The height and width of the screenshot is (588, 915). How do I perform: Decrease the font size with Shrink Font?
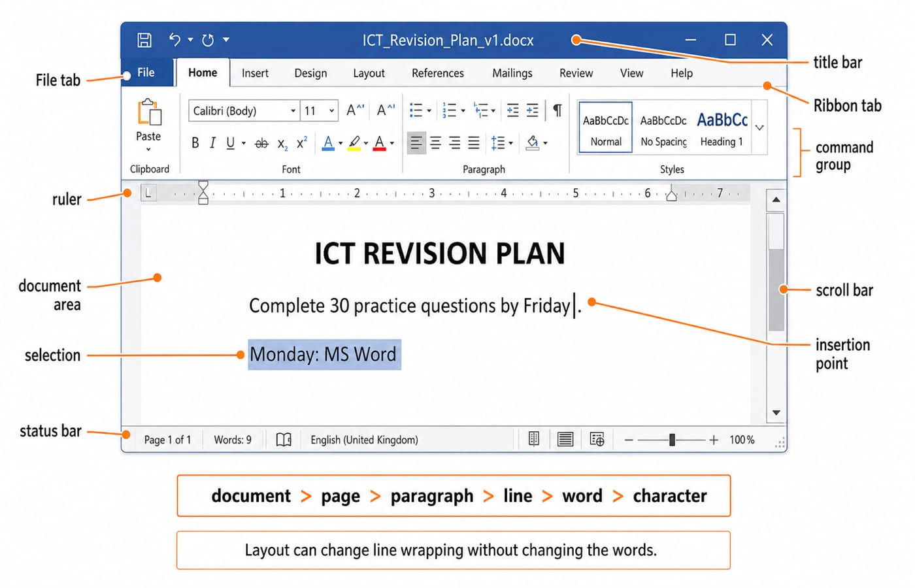coord(386,110)
